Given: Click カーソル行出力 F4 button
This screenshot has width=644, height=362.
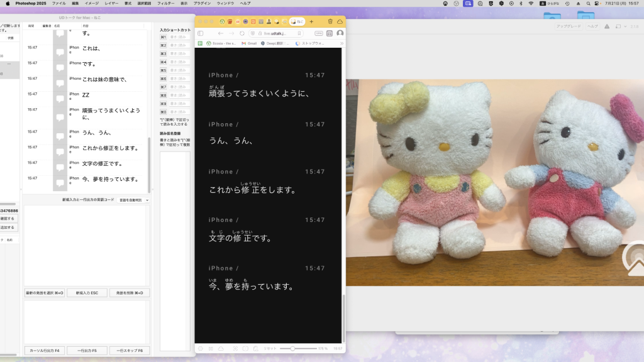Looking at the screenshot, I should [45, 351].
